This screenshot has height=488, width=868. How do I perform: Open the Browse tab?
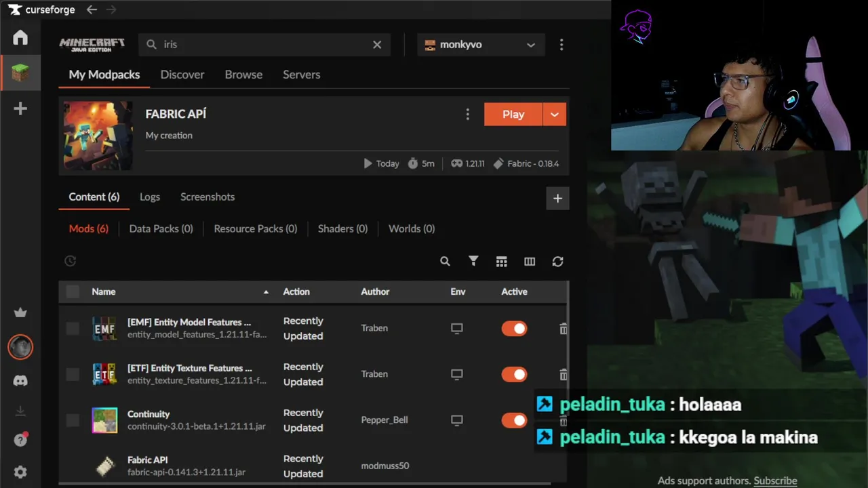click(243, 75)
